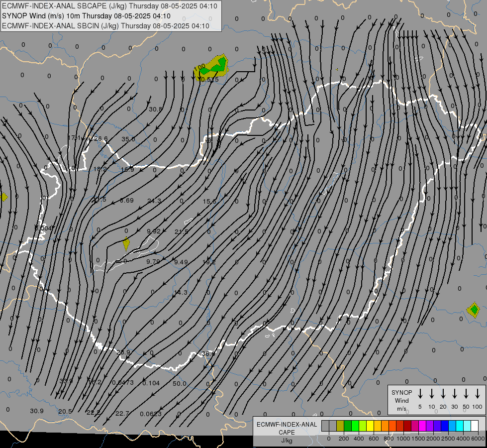Click the 4000 tick label under CAPE bar

pos(463,439)
